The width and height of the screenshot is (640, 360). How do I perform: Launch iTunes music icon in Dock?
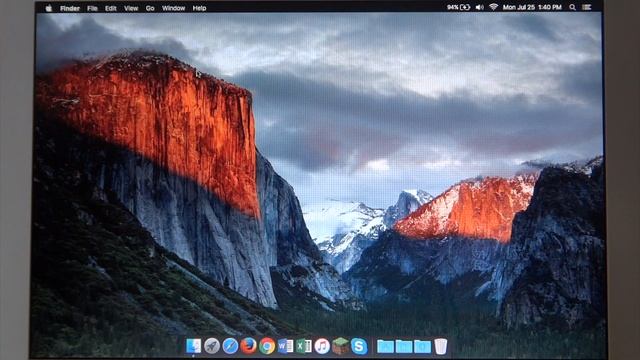pyautogui.click(x=322, y=346)
